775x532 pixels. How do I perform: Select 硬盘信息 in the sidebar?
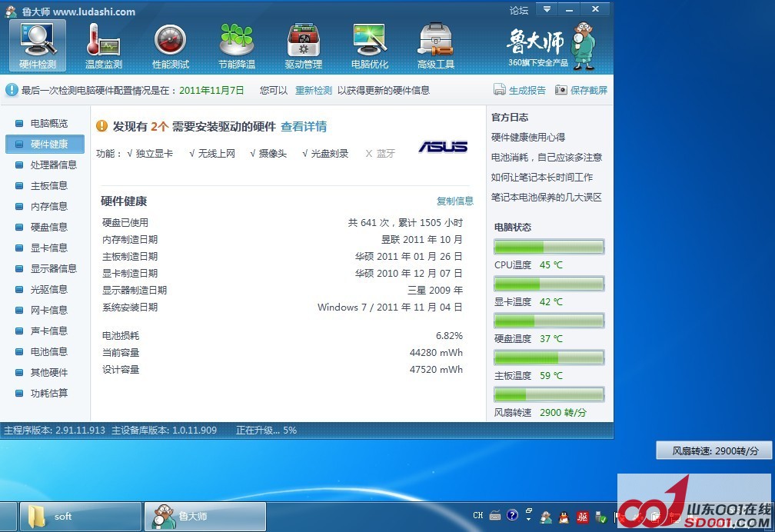coord(48,227)
